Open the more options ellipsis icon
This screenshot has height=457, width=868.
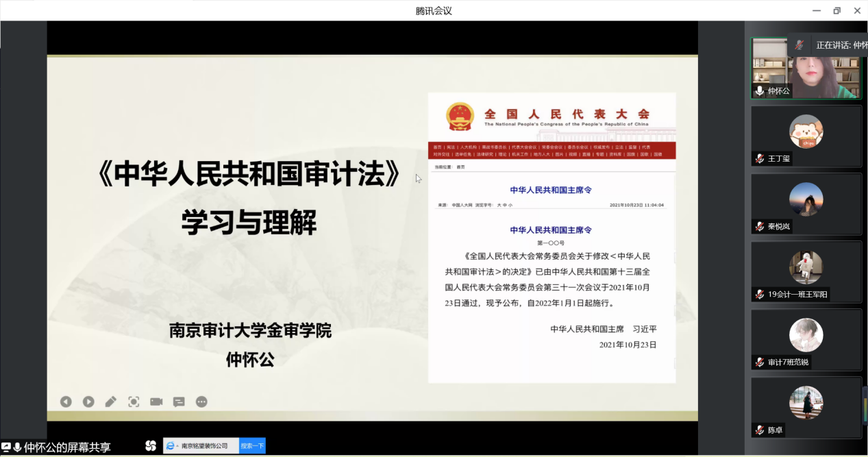click(201, 402)
